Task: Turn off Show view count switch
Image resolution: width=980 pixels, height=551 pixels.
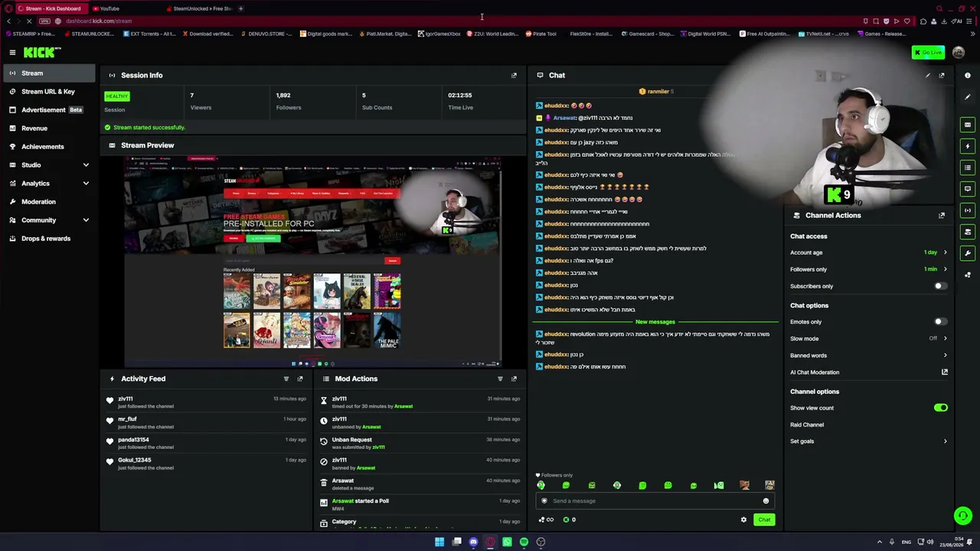Action: [940, 408]
